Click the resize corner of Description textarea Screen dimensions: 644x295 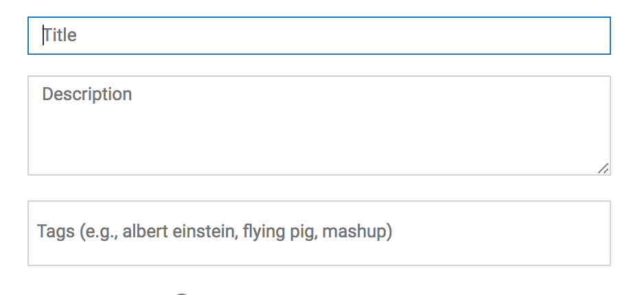pyautogui.click(x=603, y=169)
